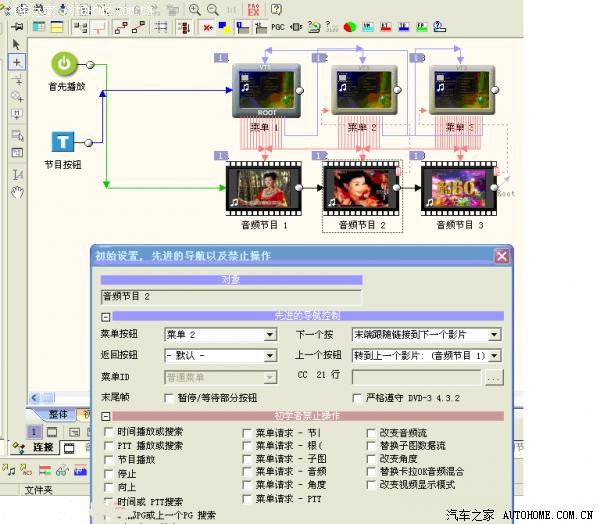Select the arrow pointer tool in left toolbar
600x524 pixels.
click(x=17, y=44)
